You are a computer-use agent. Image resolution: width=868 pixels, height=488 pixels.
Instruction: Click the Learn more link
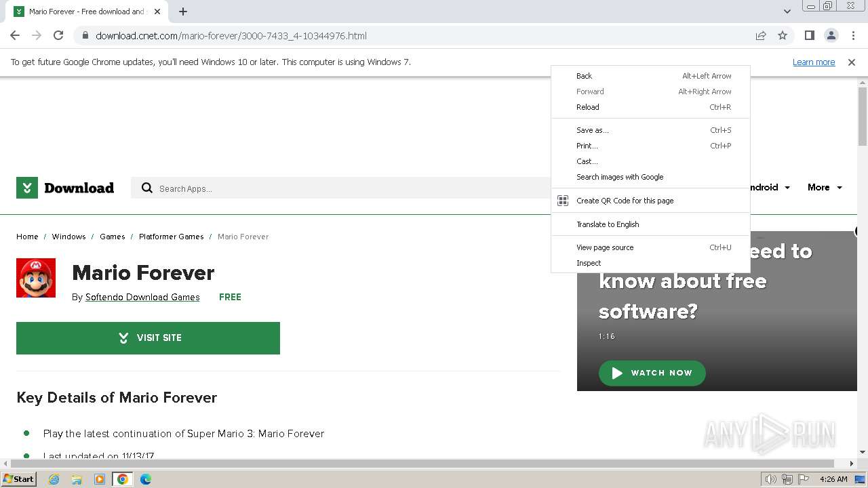(814, 62)
